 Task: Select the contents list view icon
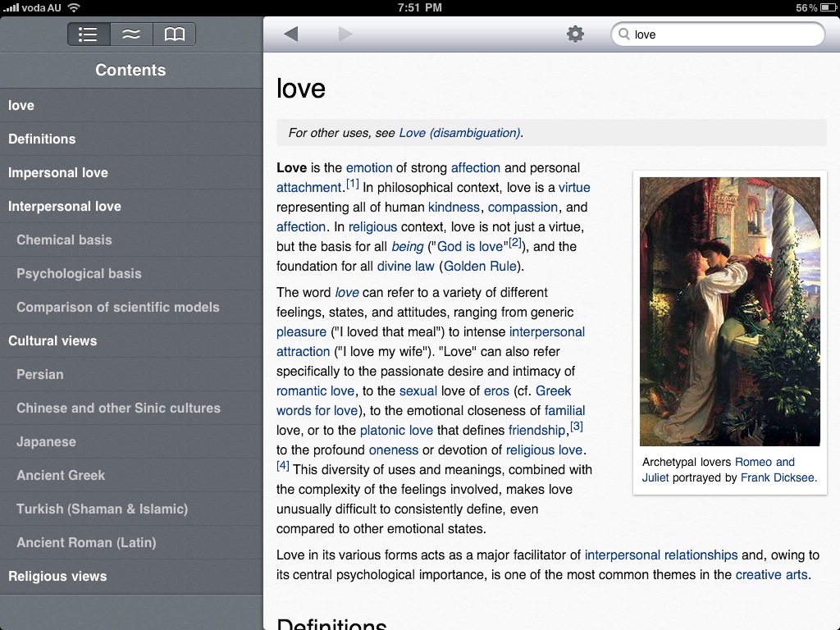(89, 34)
